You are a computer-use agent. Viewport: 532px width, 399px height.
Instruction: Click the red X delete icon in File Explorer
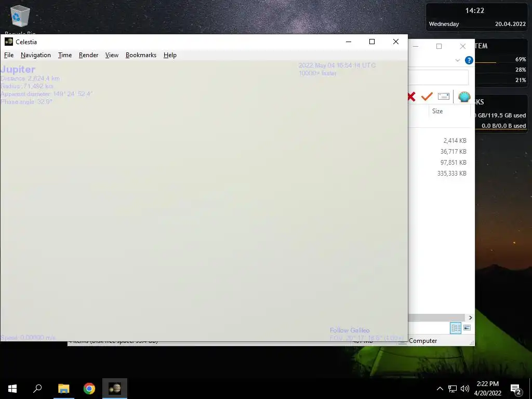[x=411, y=97]
